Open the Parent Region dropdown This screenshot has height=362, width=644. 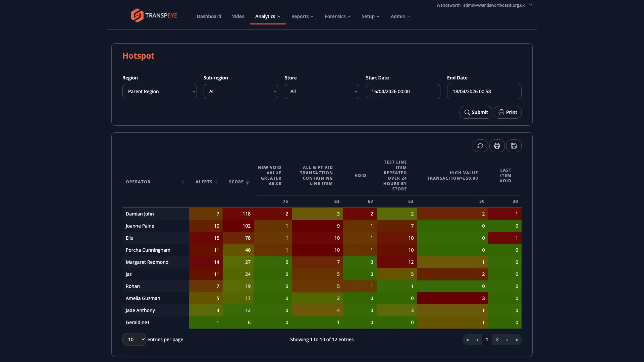click(159, 92)
